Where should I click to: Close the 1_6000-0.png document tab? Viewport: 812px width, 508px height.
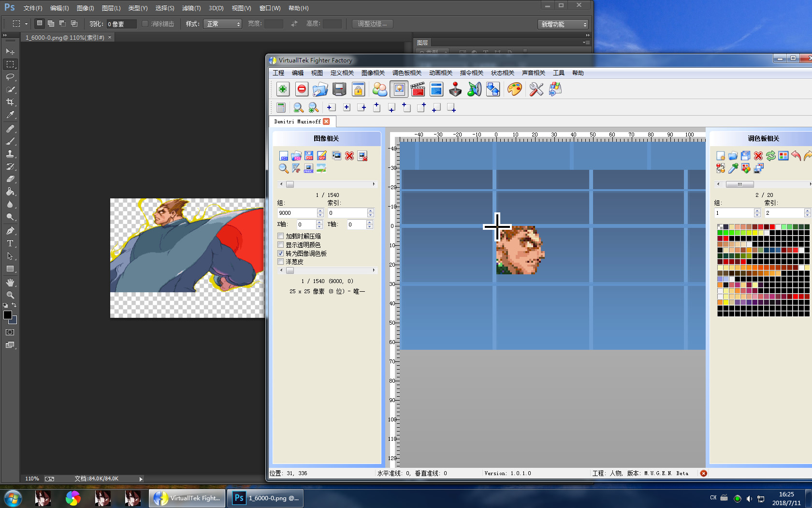(x=110, y=37)
